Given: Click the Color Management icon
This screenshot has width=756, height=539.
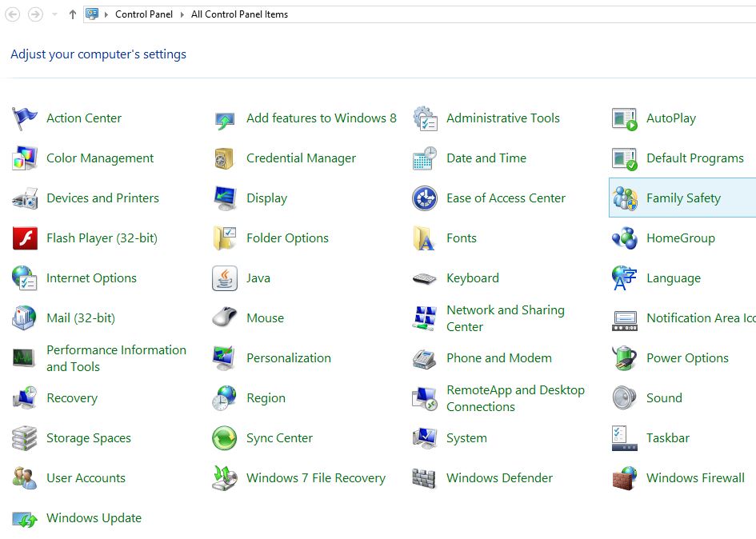Looking at the screenshot, I should tap(25, 158).
